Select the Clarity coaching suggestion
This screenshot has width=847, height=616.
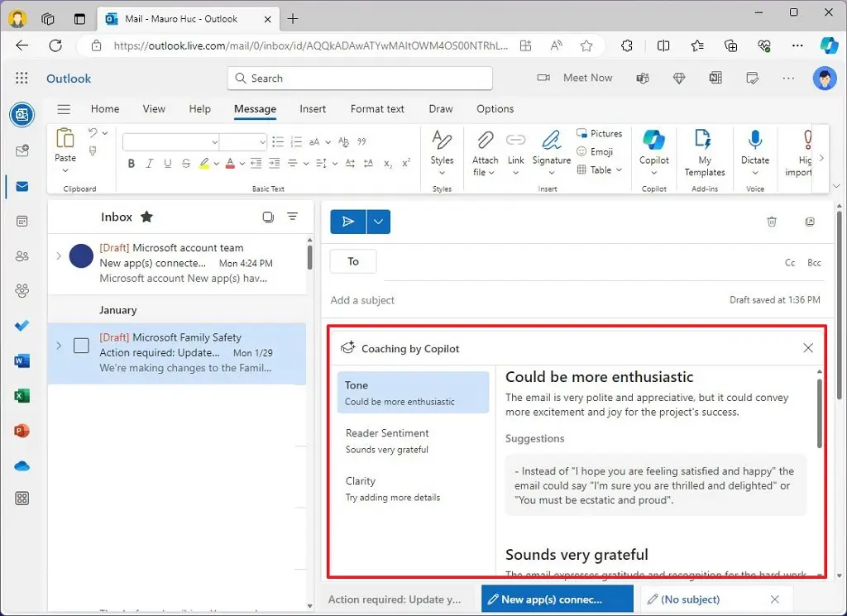[x=361, y=480]
